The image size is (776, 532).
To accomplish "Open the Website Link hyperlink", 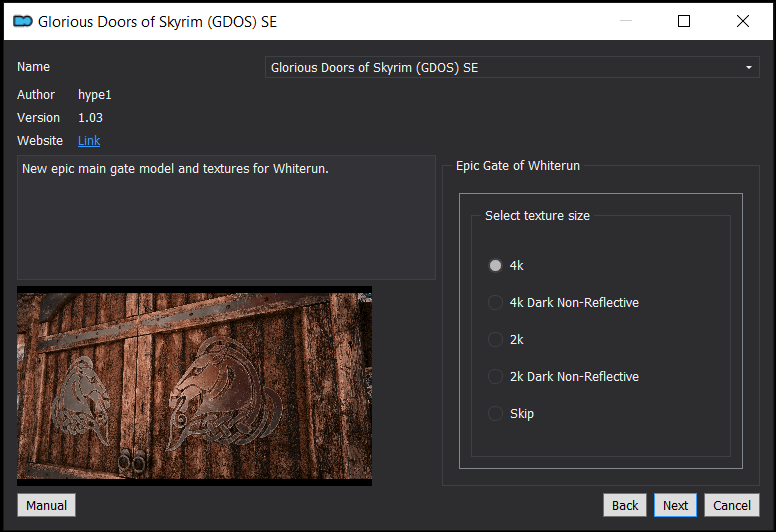I will [89, 141].
